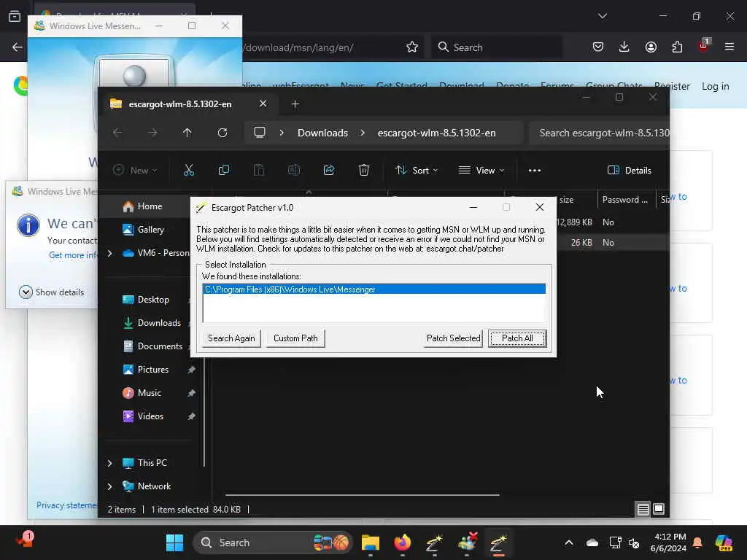Click the Explorer search box
This screenshot has width=747, height=560.
(600, 133)
